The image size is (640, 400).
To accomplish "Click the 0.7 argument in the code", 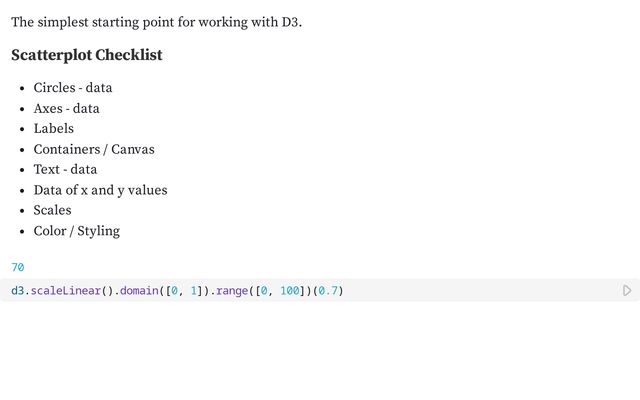I will point(328,291).
